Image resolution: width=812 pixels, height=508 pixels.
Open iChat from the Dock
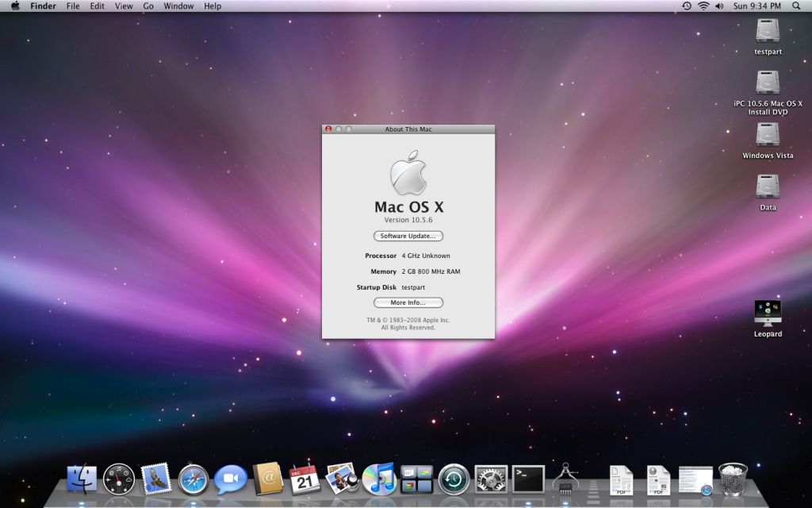point(231,479)
